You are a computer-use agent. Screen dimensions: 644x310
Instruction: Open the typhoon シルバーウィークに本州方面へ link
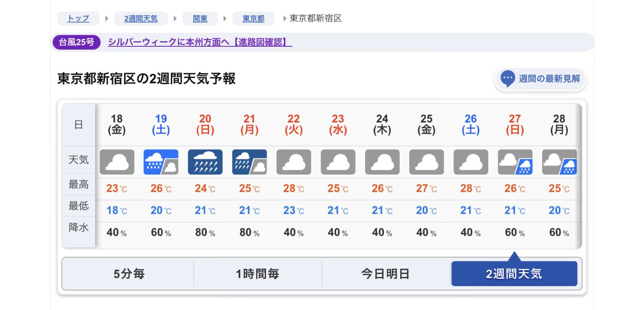click(200, 42)
